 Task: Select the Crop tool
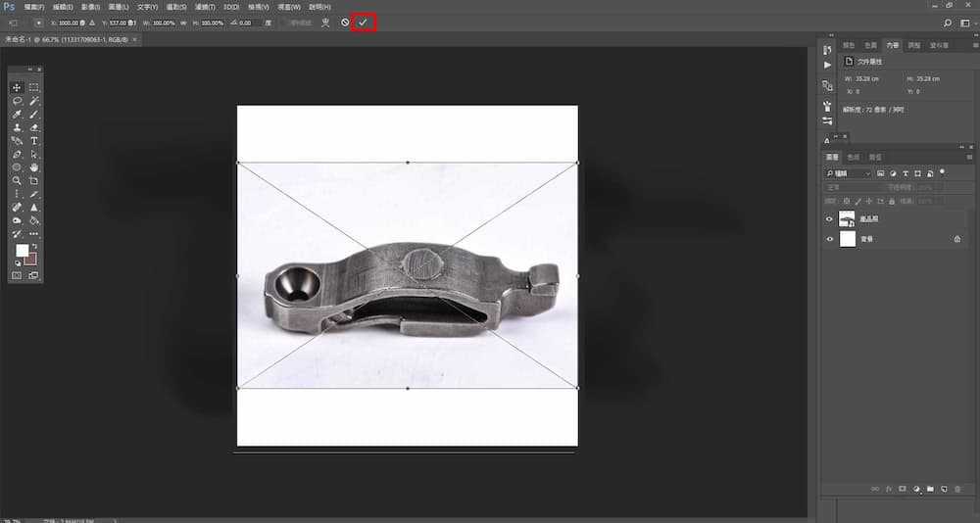[x=33, y=180]
